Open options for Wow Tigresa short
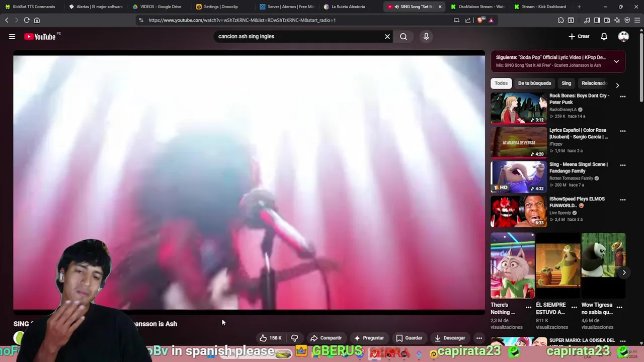This screenshot has width=644, height=362. pos(619,307)
